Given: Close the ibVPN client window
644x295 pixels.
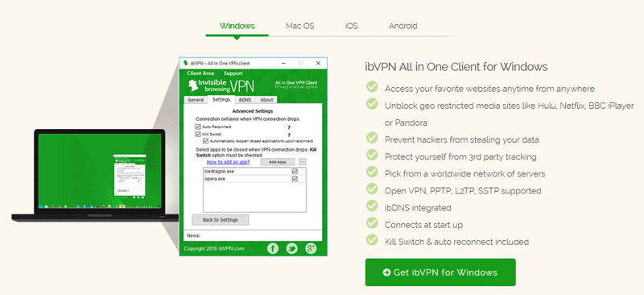Looking at the screenshot, I should click(x=318, y=64).
